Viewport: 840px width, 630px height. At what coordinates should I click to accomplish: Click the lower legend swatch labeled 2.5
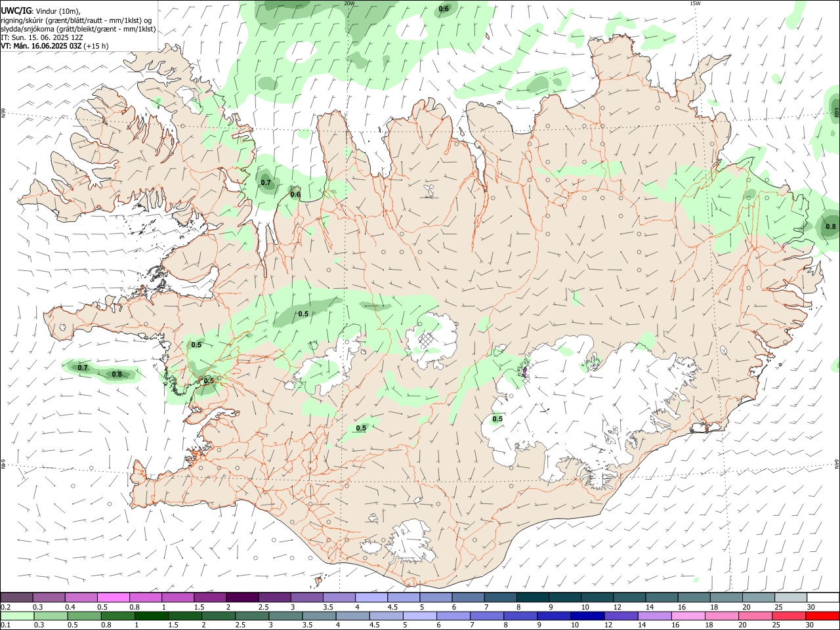(252, 616)
